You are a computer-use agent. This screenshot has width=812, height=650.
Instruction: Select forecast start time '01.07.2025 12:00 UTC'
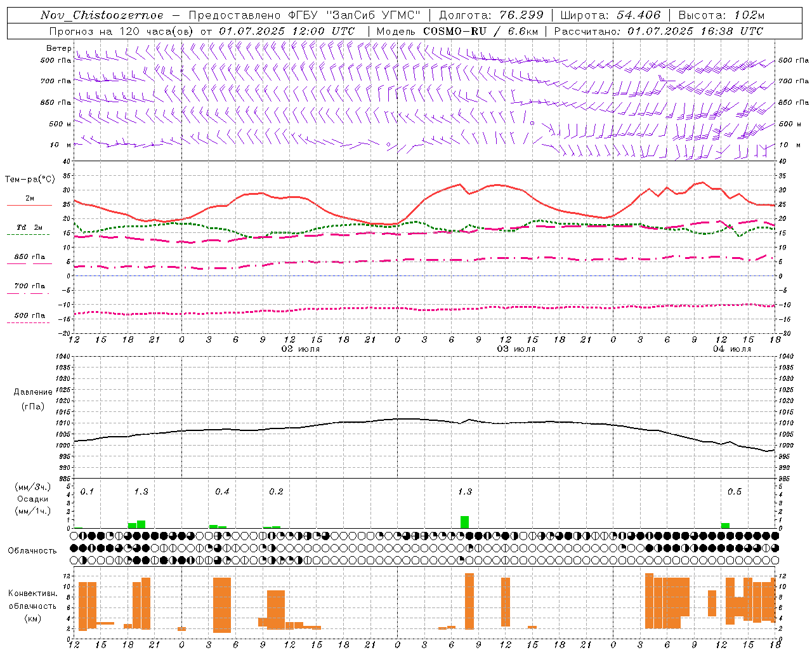(287, 31)
